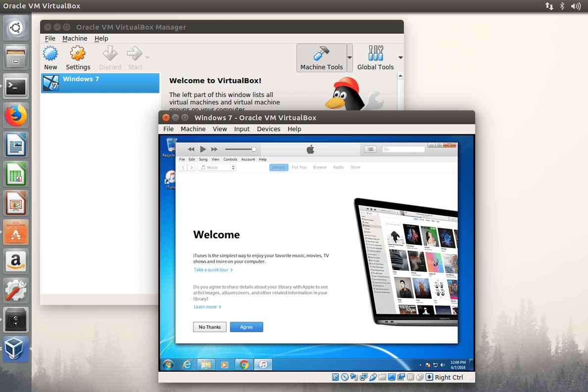588x392 pixels.
Task: Click the Windows tray speaker icon
Action: pyautogui.click(x=442, y=365)
